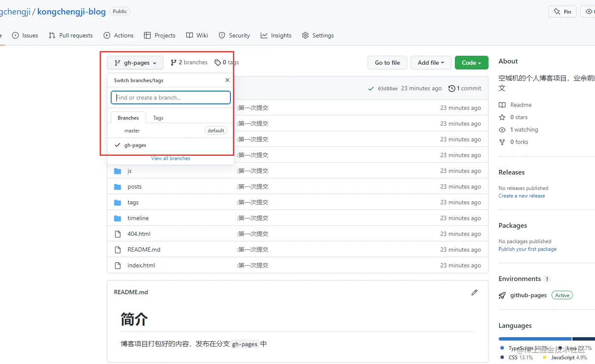This screenshot has height=364, width=595.
Task: Open the CSS 13.1% language entry
Action: tap(516, 357)
